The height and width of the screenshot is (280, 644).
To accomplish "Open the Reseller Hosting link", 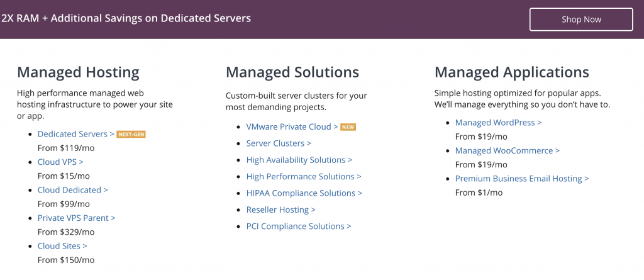I will pyautogui.click(x=281, y=210).
